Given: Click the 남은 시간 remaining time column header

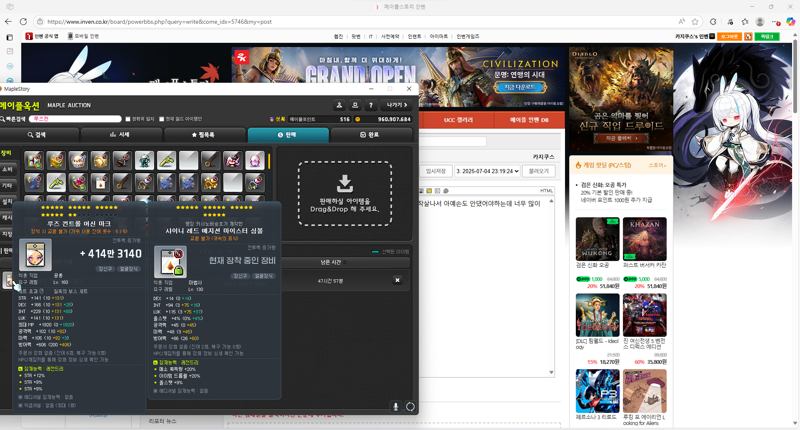Looking at the screenshot, I should 330,262.
